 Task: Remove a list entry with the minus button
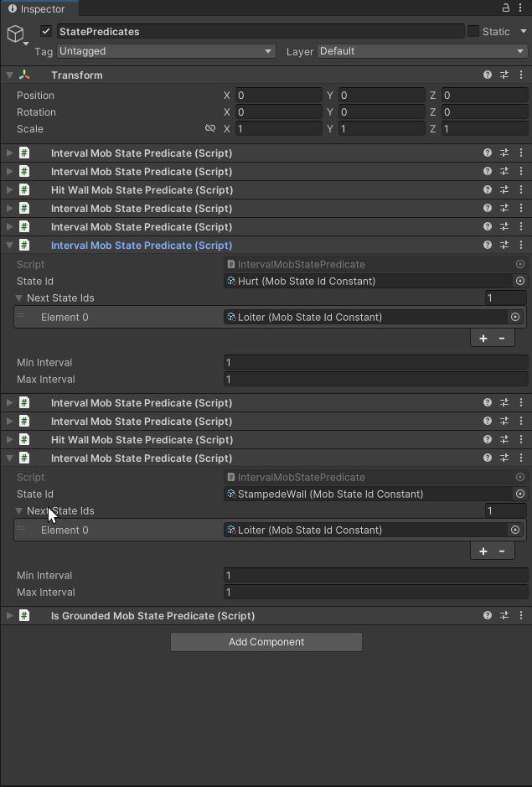(x=502, y=338)
